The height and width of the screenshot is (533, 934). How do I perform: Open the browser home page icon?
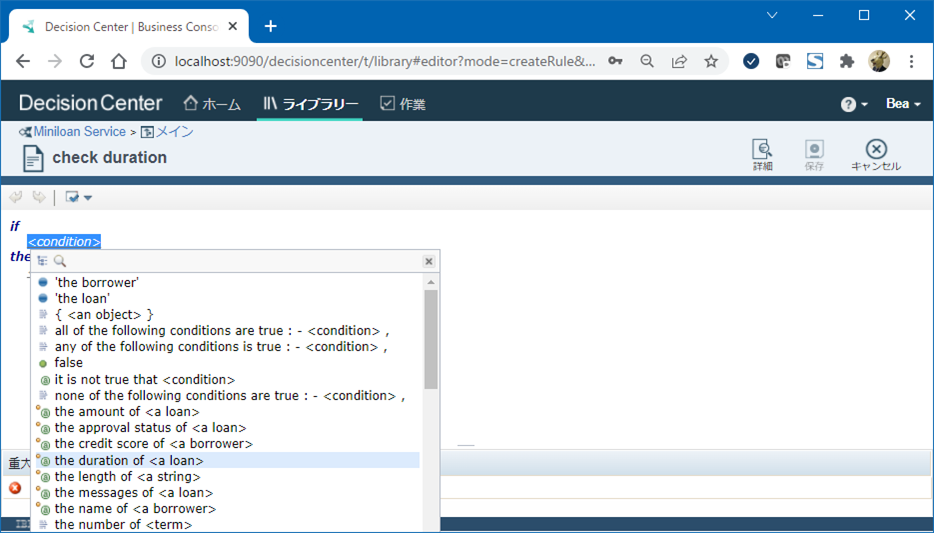click(x=119, y=61)
